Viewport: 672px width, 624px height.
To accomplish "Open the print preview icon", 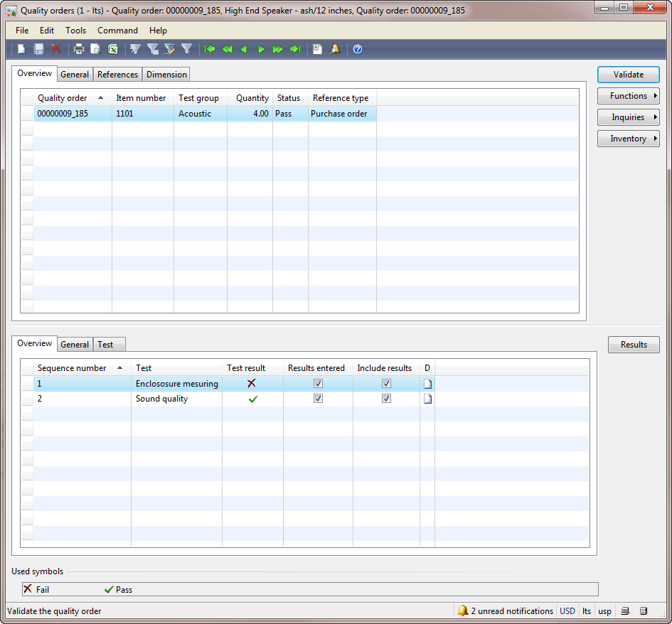I will pyautogui.click(x=96, y=48).
